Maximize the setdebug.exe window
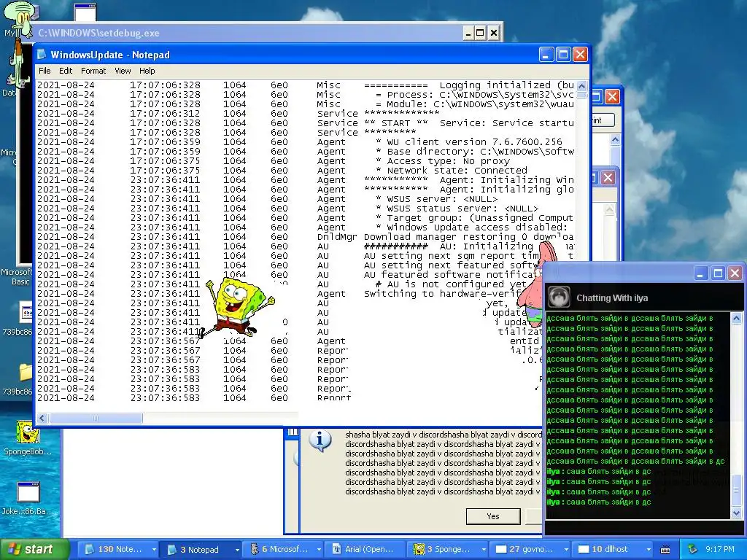This screenshot has width=747, height=560. tap(480, 33)
